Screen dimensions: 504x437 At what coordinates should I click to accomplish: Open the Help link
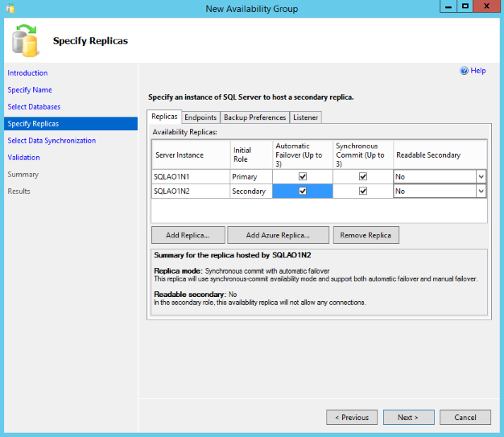tap(478, 71)
